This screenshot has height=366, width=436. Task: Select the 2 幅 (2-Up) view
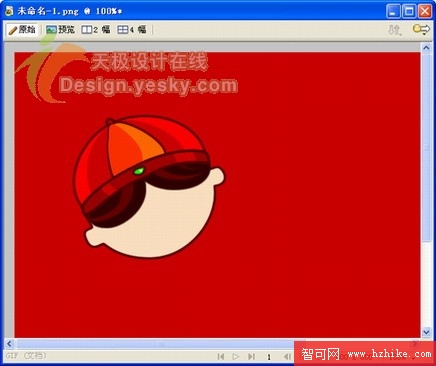coord(96,30)
